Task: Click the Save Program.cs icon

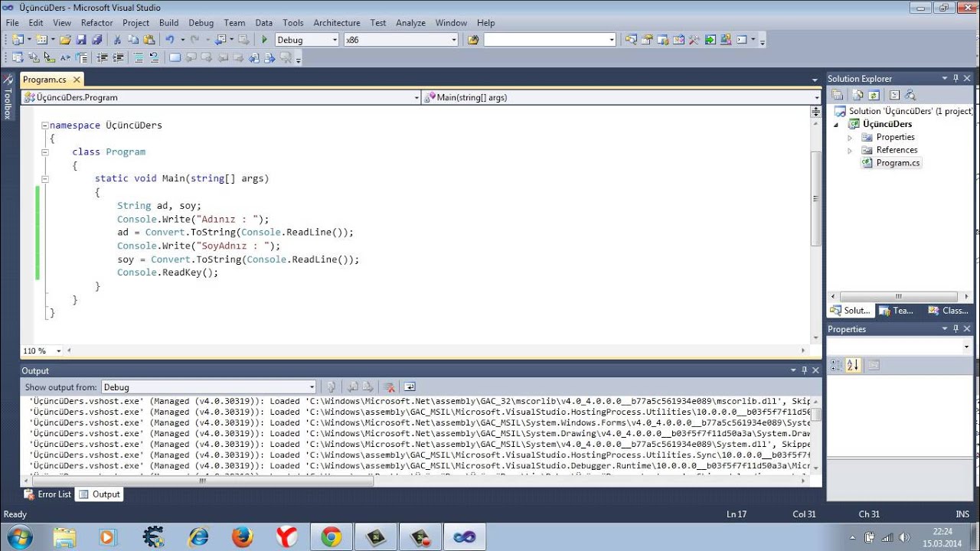Action: [81, 40]
